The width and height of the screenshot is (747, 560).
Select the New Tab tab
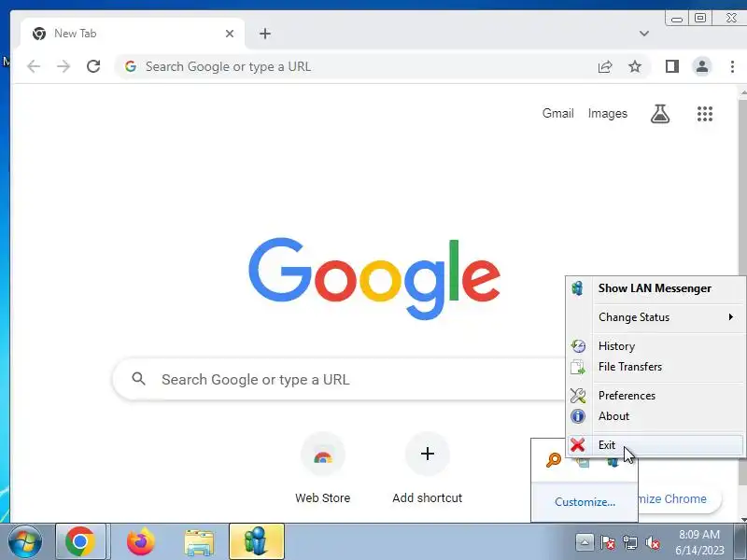[133, 34]
